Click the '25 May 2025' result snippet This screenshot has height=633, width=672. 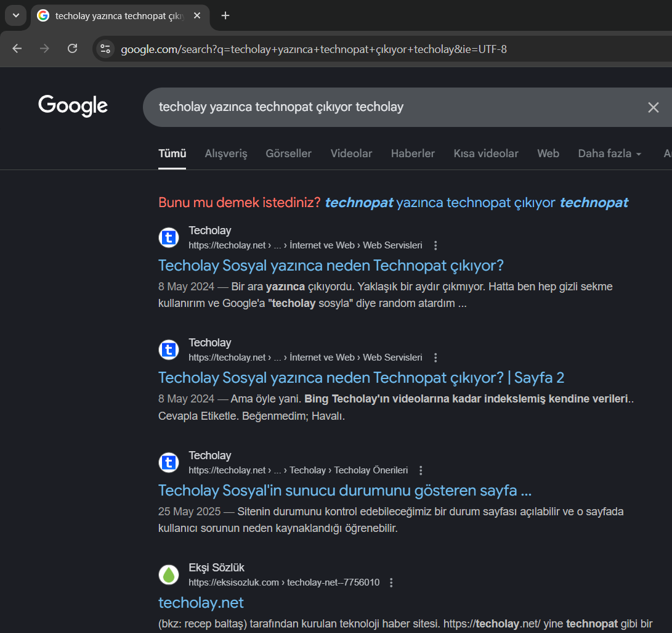pyautogui.click(x=391, y=520)
